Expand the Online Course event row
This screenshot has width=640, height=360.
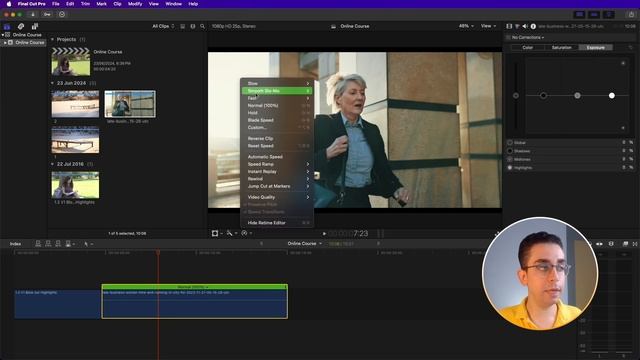click(5, 42)
